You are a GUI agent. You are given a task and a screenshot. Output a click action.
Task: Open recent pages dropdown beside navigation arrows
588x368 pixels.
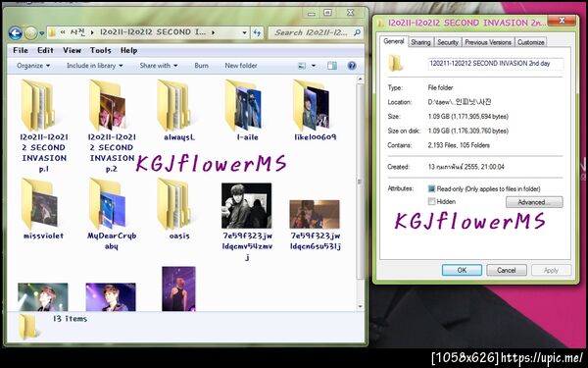tap(41, 33)
